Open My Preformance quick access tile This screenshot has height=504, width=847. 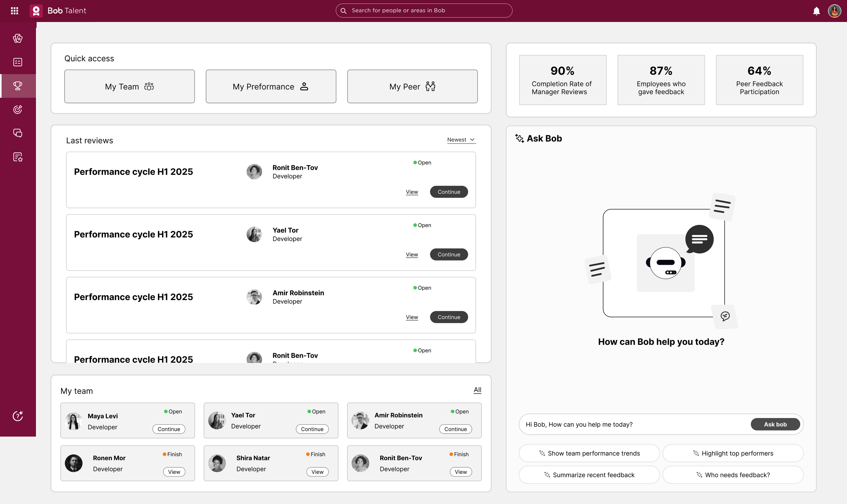271,87
